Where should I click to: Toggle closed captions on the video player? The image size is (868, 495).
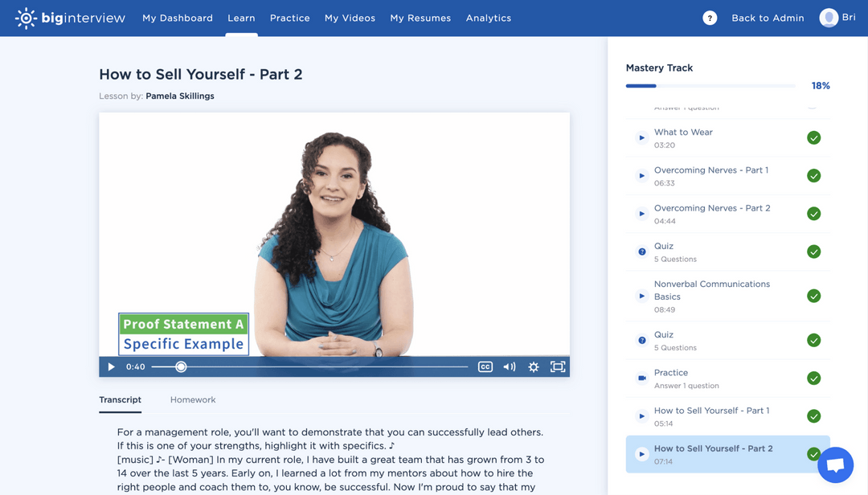pyautogui.click(x=485, y=366)
